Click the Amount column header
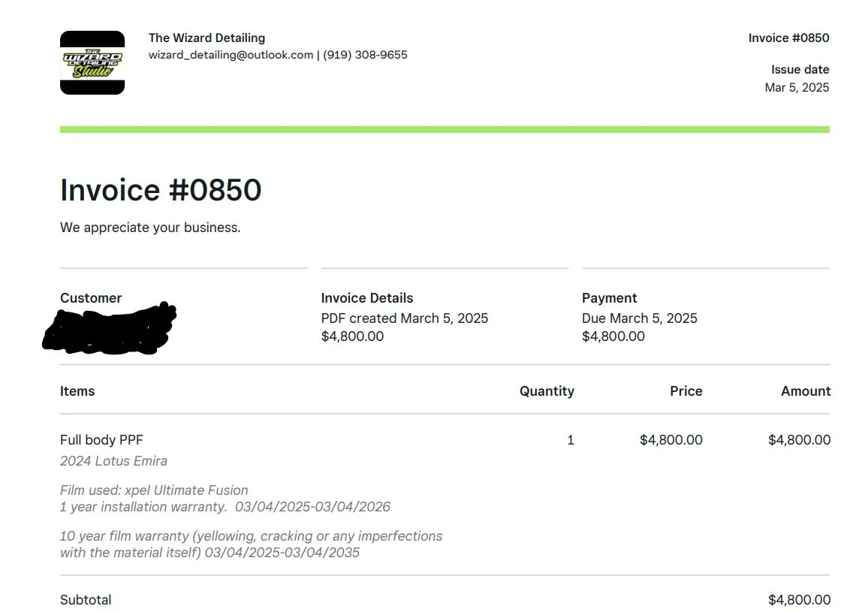 pyautogui.click(x=806, y=391)
